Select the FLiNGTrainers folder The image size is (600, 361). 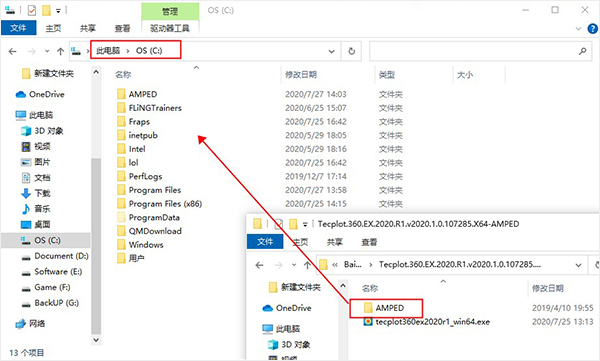click(149, 108)
